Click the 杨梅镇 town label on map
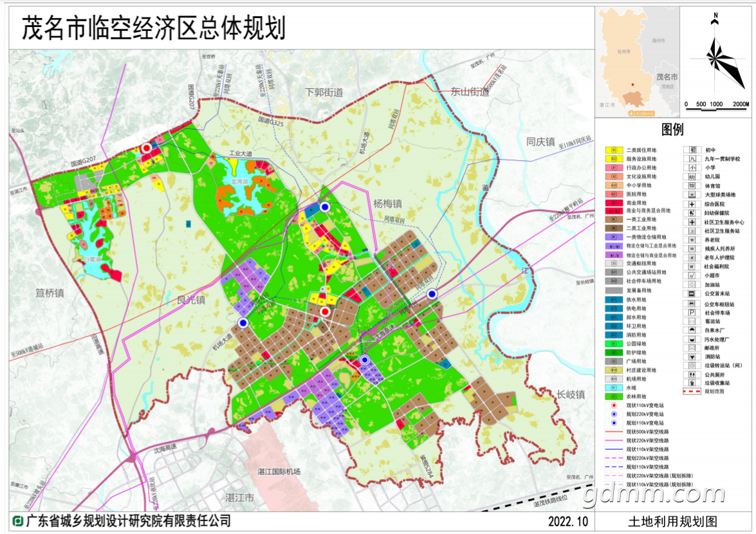756x534 pixels. click(x=387, y=203)
